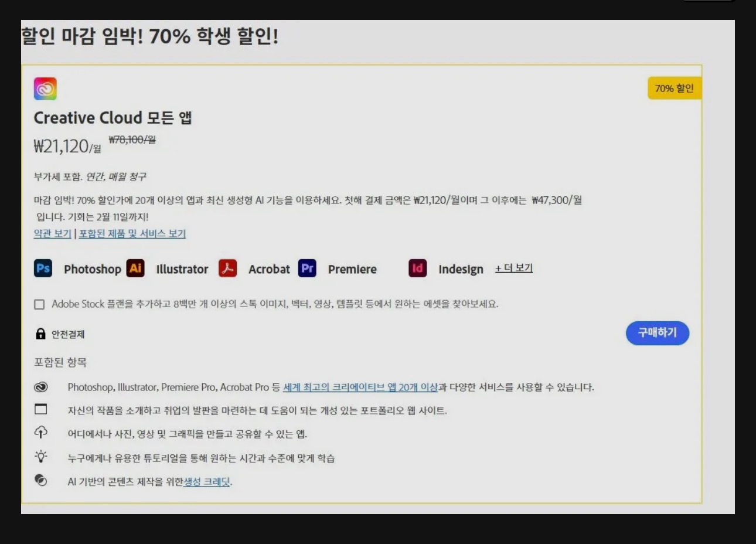The width and height of the screenshot is (756, 544).
Task: Click the Creative Cloud outline icon in 포함된 항목
Action: [x=40, y=387]
